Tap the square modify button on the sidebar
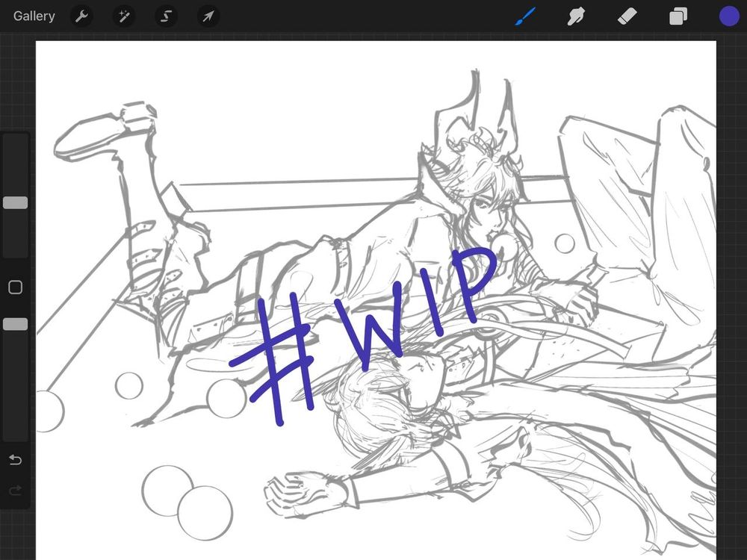The width and height of the screenshot is (747, 560). 15,287
